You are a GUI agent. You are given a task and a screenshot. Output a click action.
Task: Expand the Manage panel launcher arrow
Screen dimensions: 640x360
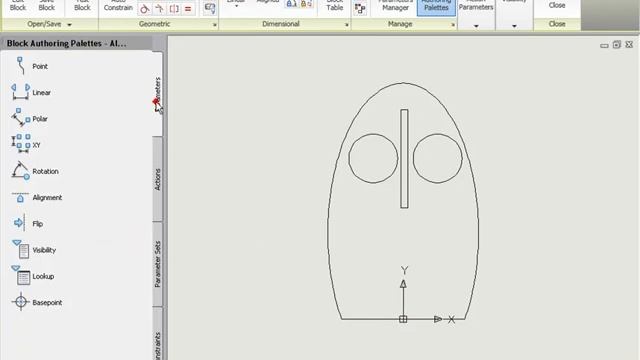coord(453,25)
